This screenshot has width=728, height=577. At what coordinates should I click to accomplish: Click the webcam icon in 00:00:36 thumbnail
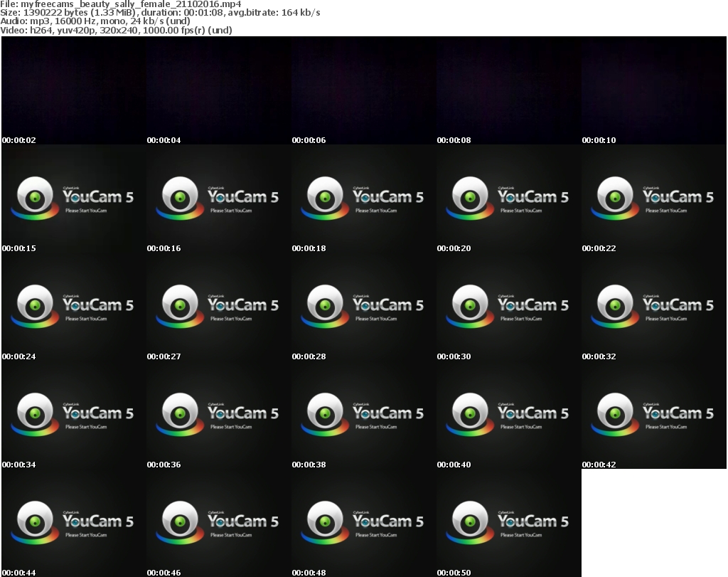tap(179, 412)
